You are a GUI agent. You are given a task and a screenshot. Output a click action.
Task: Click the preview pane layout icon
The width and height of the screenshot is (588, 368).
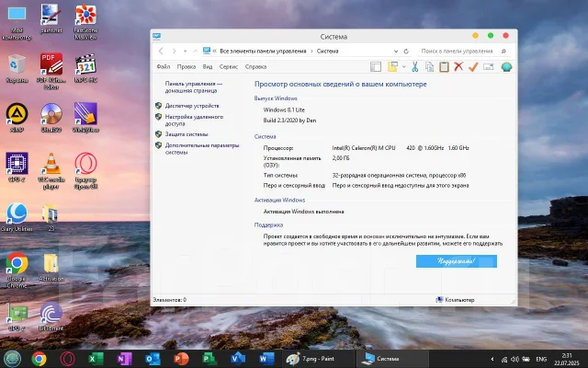[x=376, y=67]
